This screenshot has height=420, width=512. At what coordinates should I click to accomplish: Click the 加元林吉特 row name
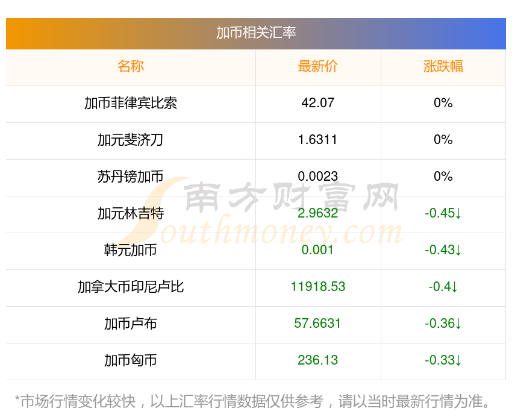click(131, 213)
